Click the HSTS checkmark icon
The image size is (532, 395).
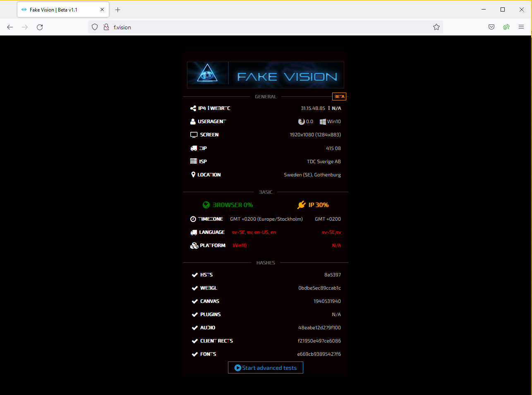pyautogui.click(x=194, y=275)
